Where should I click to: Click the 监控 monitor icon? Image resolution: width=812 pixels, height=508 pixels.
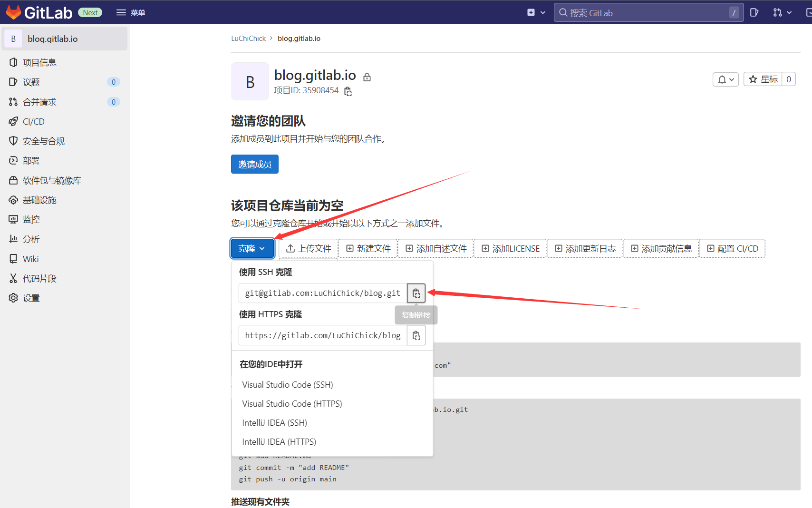tap(13, 219)
